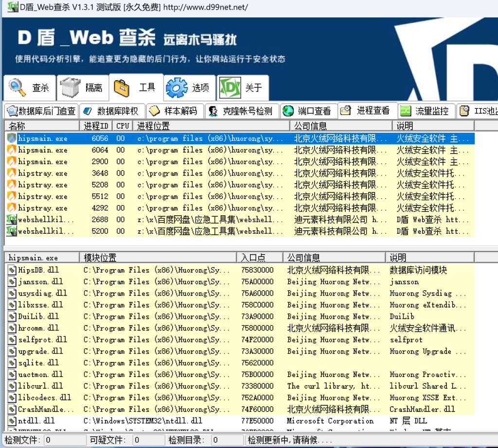
Task: Sort processes by CPU column
Action: click(x=123, y=126)
